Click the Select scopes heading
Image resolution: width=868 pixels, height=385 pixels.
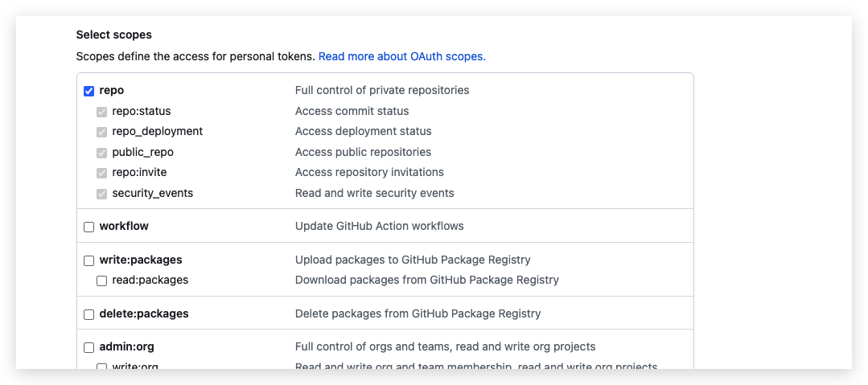point(114,35)
